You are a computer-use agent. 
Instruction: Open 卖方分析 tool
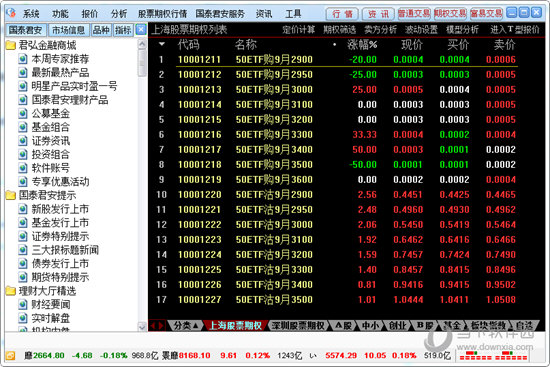point(381,30)
